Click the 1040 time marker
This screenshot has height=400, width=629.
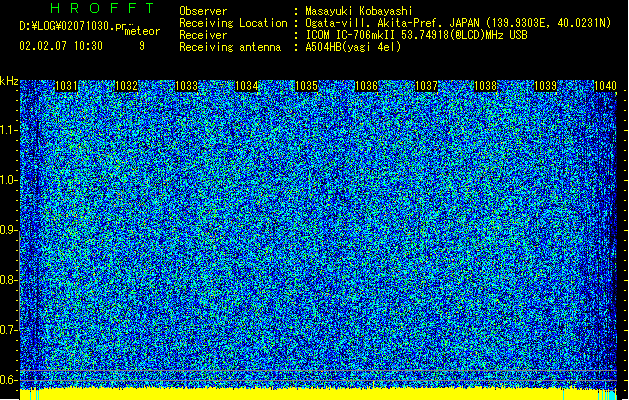point(605,86)
